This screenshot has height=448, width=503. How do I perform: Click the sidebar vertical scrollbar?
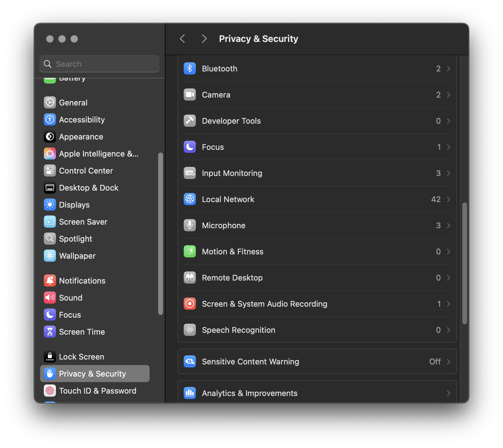[x=161, y=234]
